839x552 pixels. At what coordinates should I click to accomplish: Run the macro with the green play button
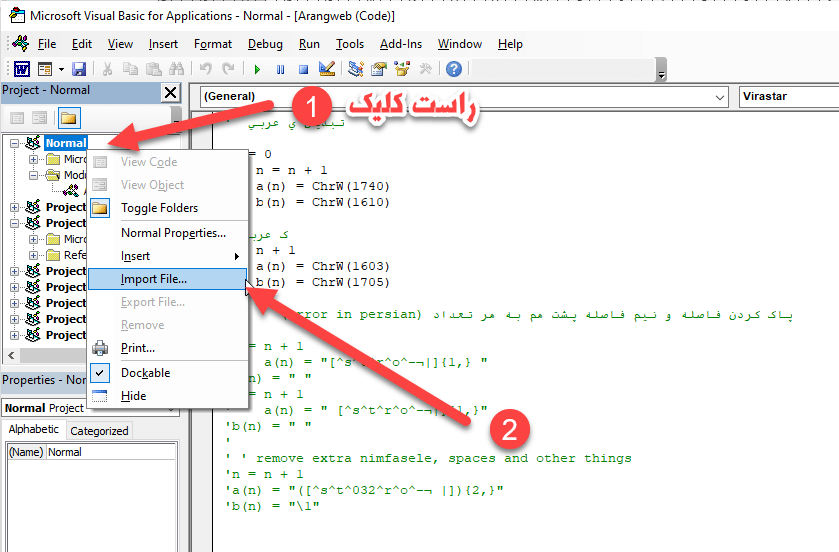[x=257, y=69]
